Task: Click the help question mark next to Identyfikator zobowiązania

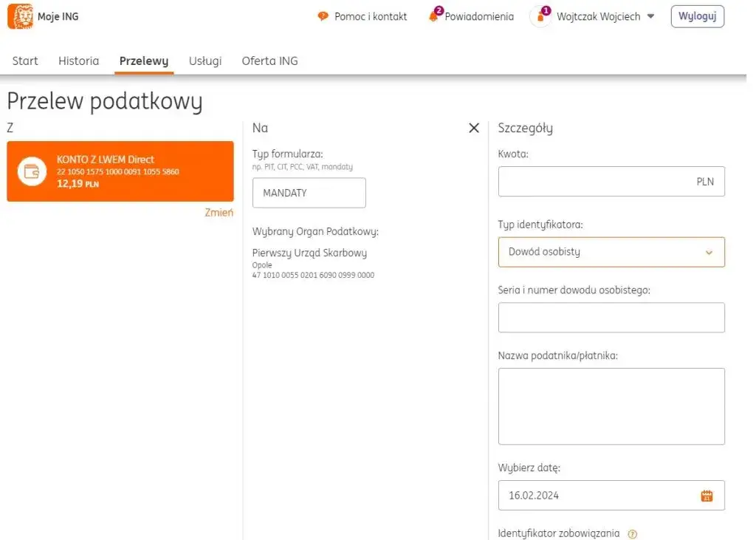Action: 633,533
